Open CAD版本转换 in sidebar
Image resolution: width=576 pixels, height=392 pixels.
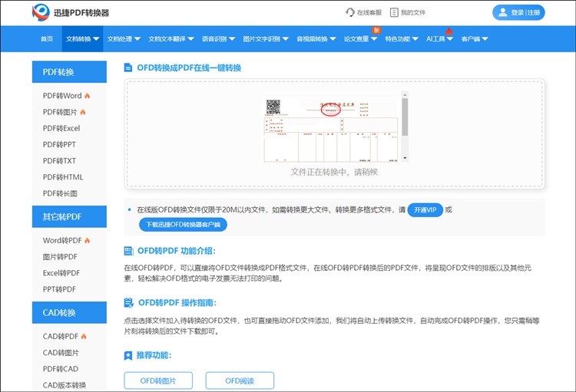click(65, 385)
